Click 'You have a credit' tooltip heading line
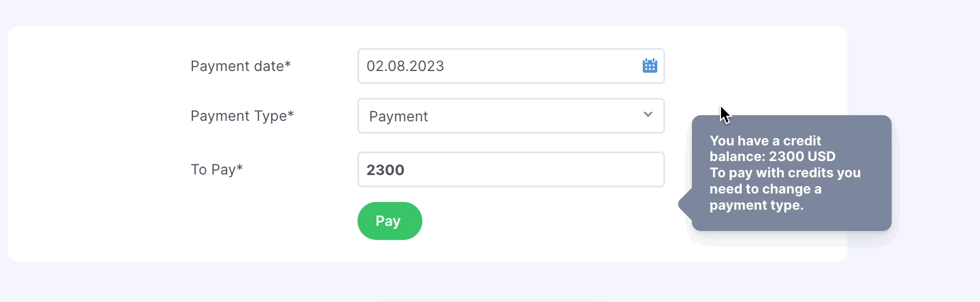The image size is (980, 302). [765, 140]
